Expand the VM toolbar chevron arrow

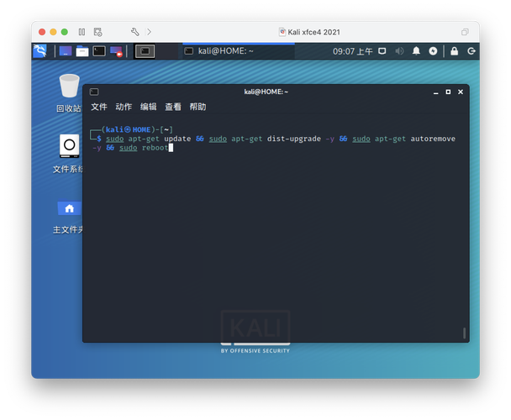point(149,32)
